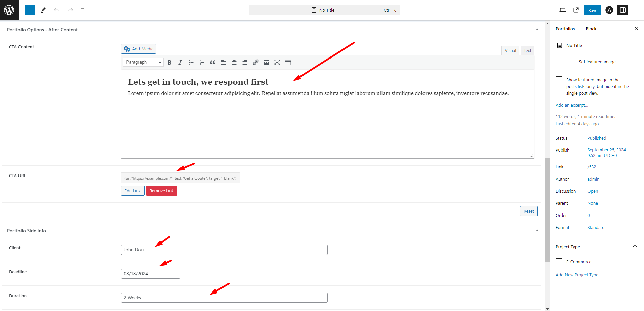Open the WordPress logo menu
The height and width of the screenshot is (311, 644).
point(9,10)
